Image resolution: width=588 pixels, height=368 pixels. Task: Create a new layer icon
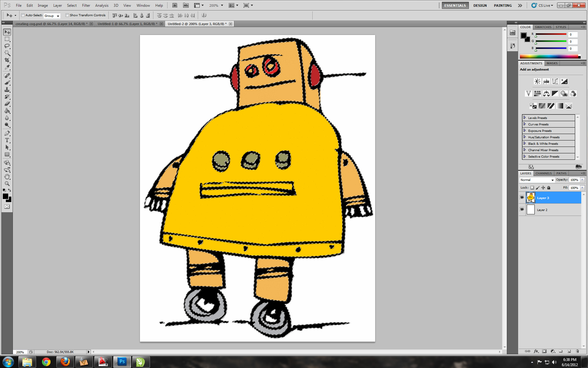(x=569, y=351)
